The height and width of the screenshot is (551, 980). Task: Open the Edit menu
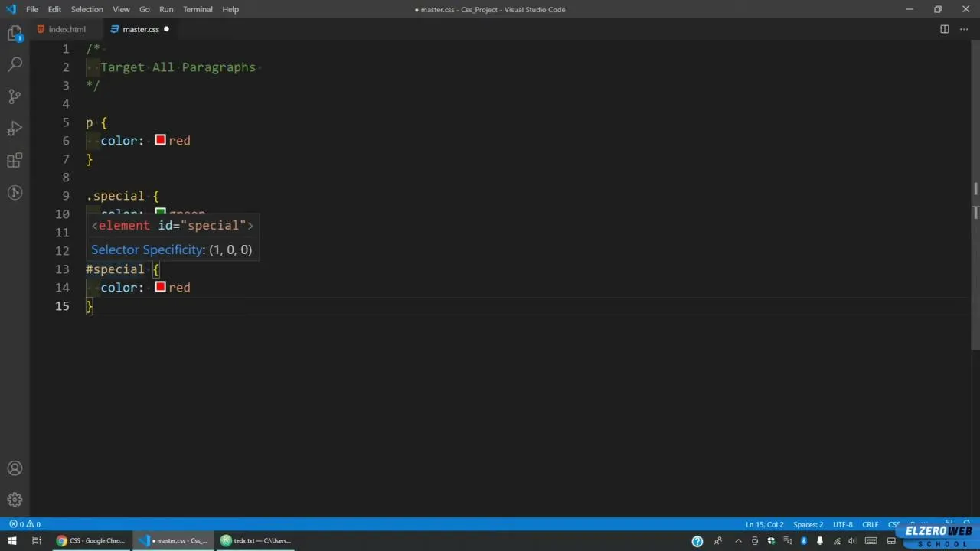(x=54, y=9)
